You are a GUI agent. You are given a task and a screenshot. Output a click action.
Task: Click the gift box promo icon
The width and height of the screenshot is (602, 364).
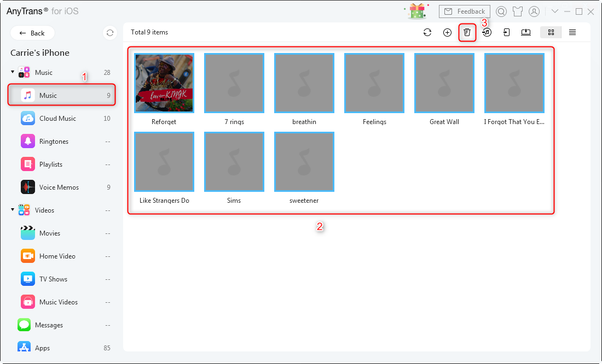[x=417, y=11]
